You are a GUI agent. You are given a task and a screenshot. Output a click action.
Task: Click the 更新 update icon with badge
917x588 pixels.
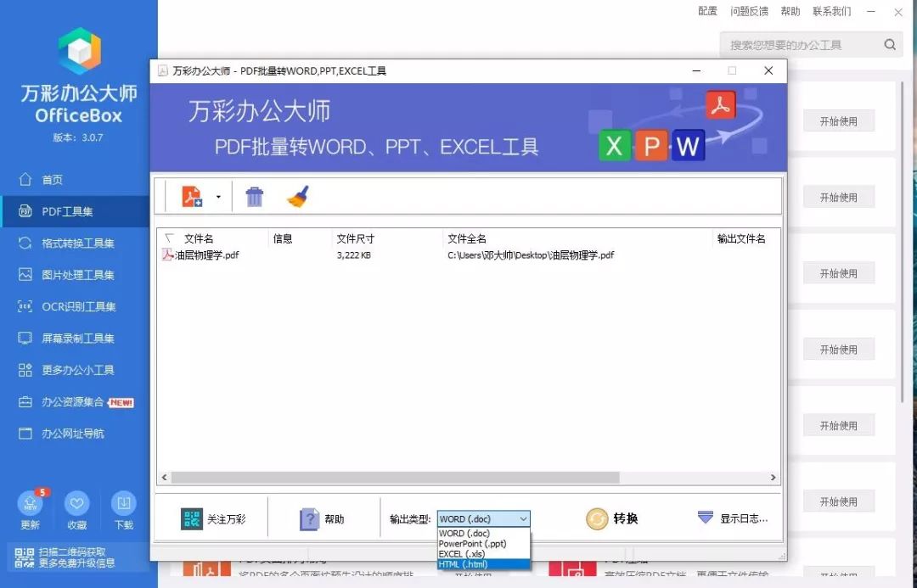(x=31, y=504)
